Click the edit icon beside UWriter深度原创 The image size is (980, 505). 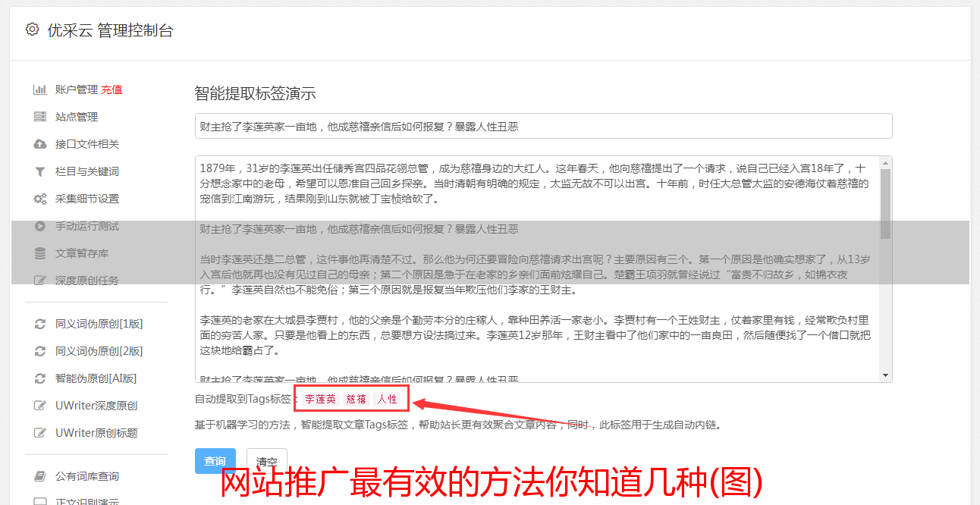(x=40, y=406)
